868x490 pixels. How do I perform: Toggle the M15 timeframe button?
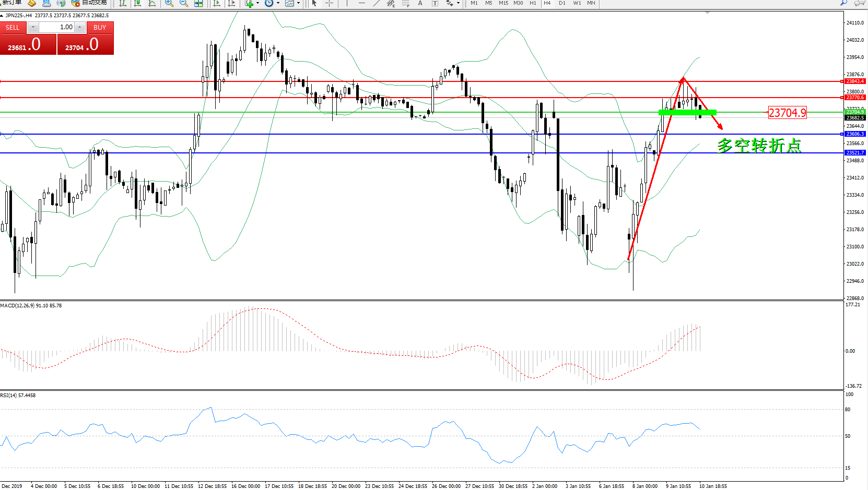point(503,3)
